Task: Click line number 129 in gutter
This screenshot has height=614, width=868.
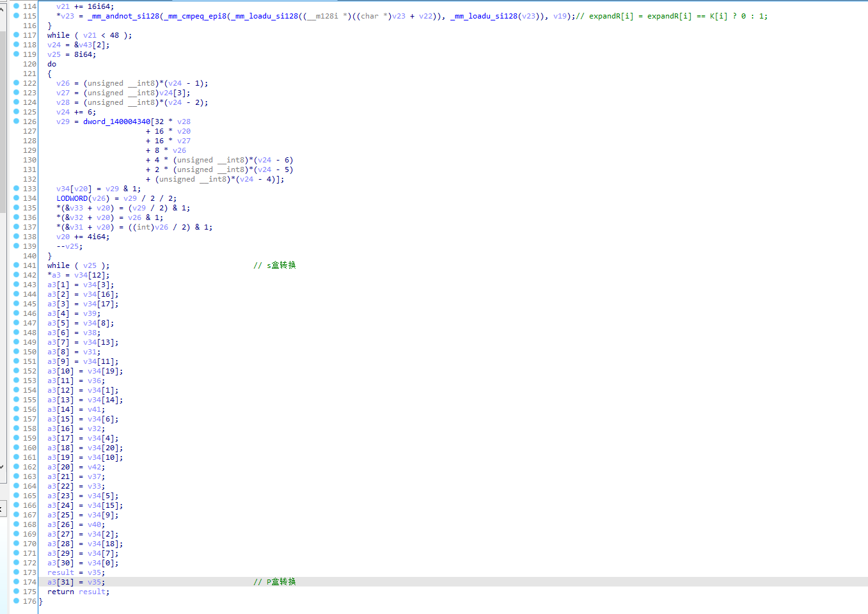Action: [30, 150]
